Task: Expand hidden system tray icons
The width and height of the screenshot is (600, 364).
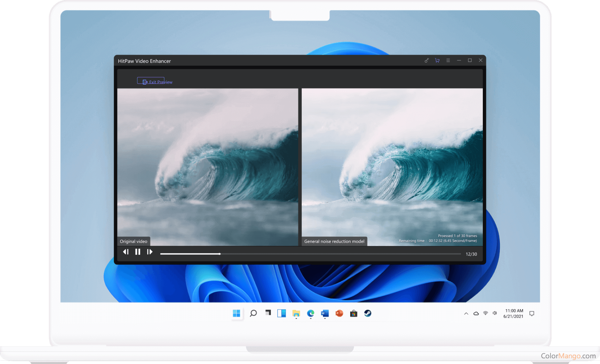Action: click(466, 313)
